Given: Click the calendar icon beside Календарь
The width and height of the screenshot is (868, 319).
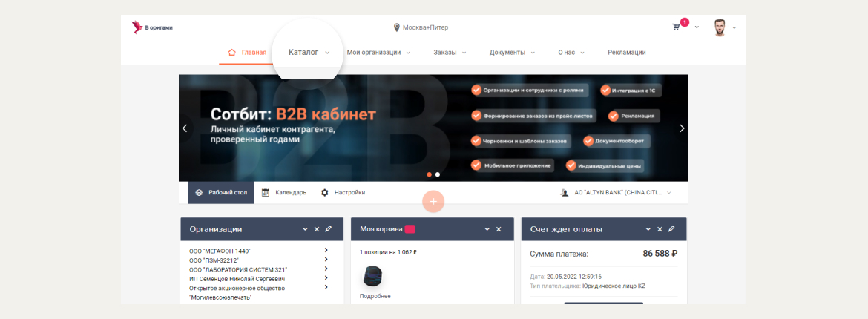Looking at the screenshot, I should coord(265,193).
